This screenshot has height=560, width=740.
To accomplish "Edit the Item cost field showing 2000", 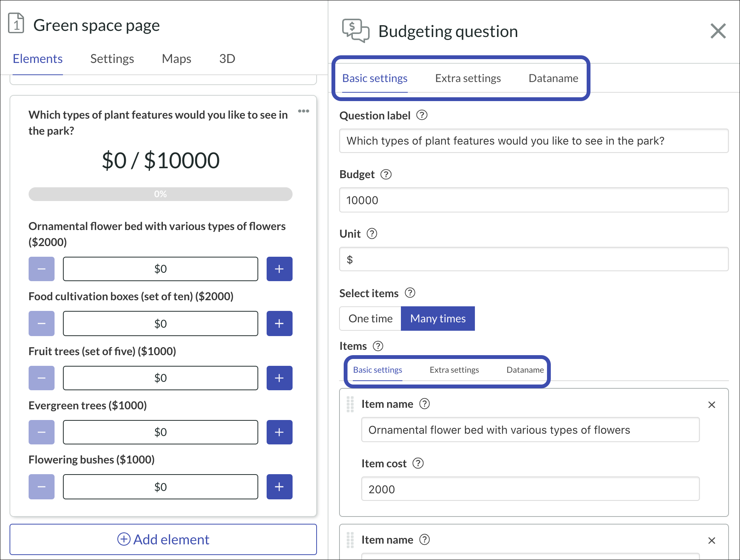I will (531, 489).
